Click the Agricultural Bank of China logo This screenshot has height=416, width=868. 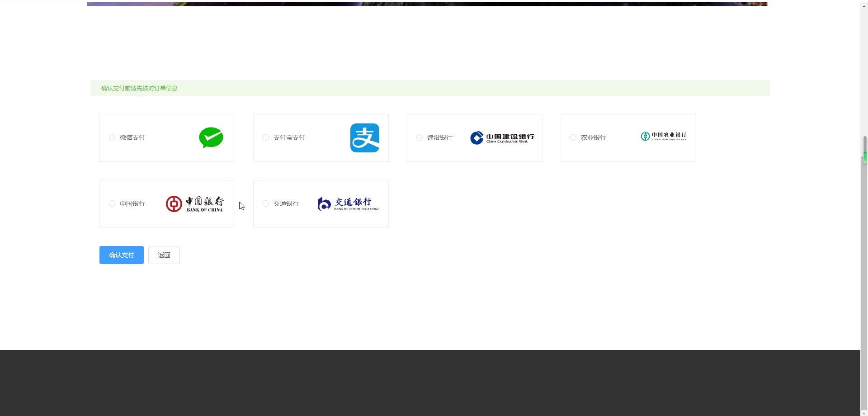click(x=663, y=136)
